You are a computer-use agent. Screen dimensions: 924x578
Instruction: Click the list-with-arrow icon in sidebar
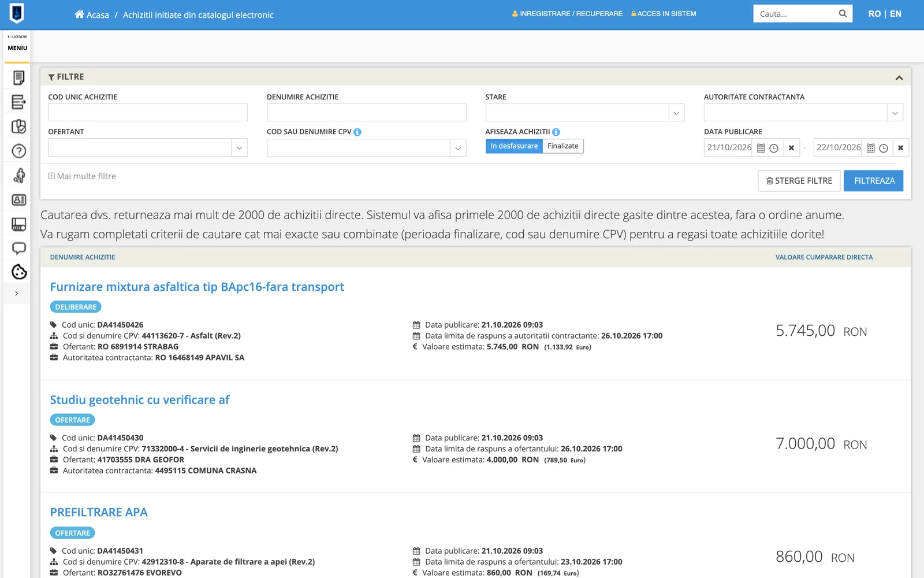pyautogui.click(x=18, y=102)
